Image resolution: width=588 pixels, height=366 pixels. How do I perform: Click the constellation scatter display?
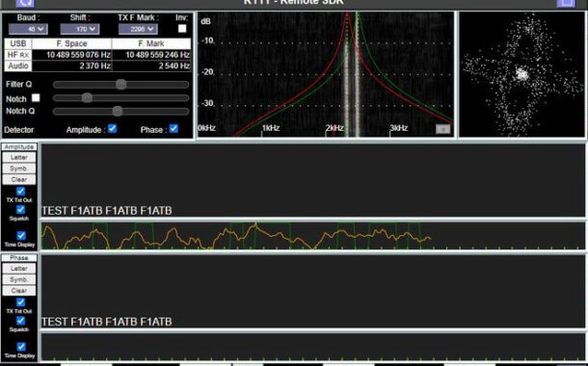pos(521,74)
